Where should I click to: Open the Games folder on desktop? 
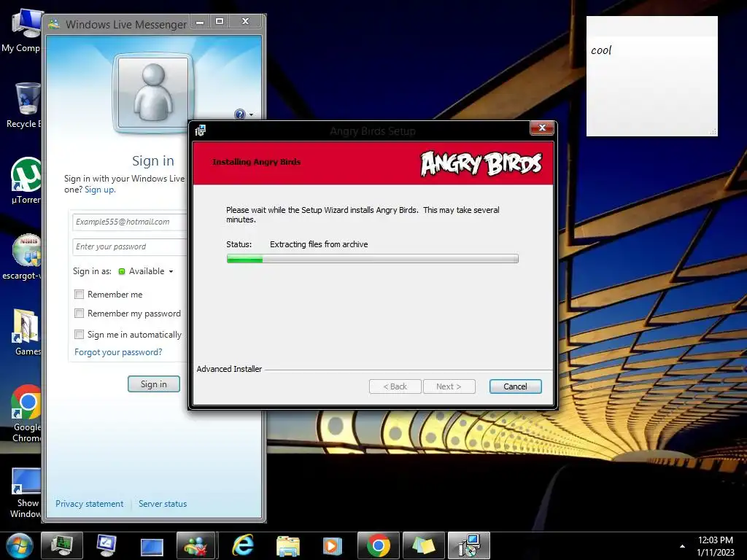pyautogui.click(x=26, y=332)
